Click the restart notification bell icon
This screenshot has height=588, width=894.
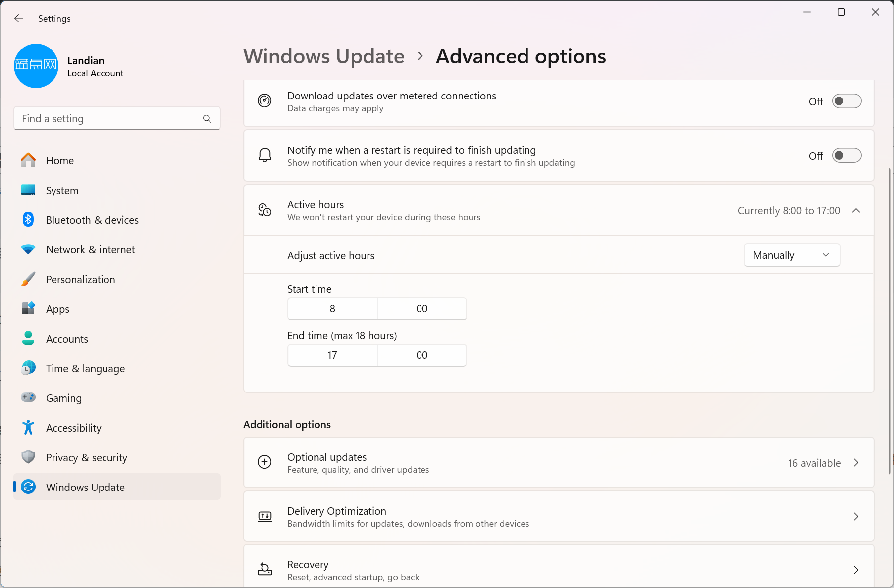[x=264, y=155]
